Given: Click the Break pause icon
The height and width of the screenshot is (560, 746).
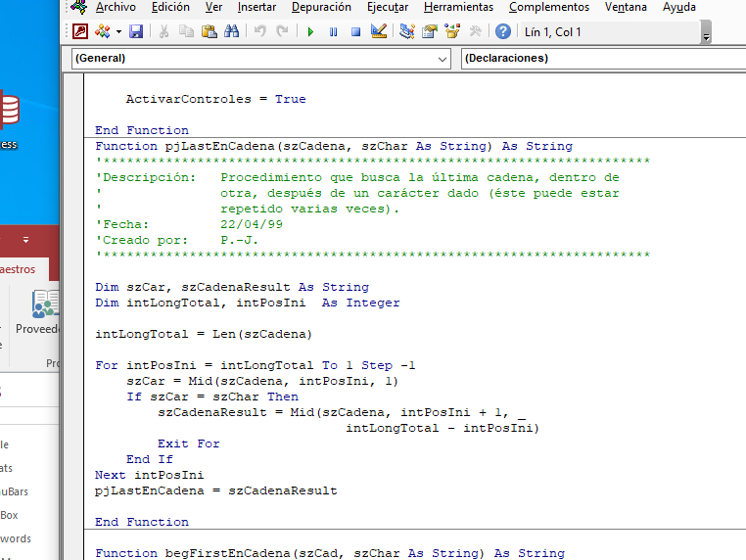Looking at the screenshot, I should (333, 32).
